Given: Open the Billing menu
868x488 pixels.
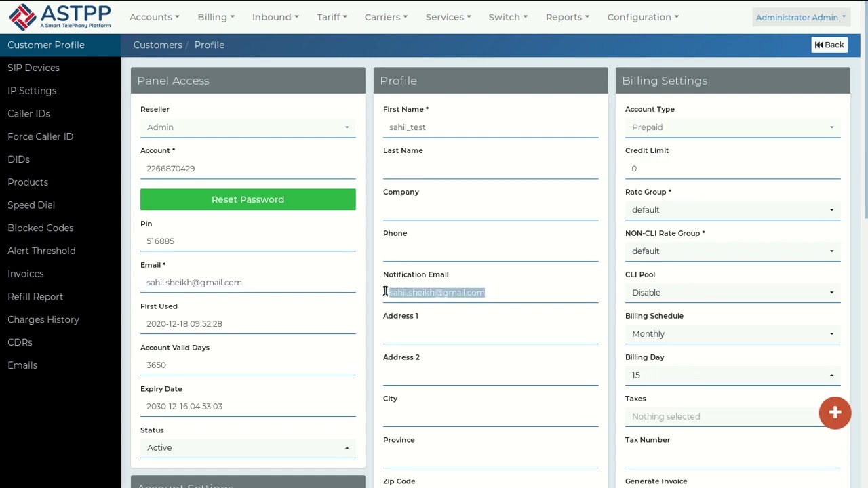Looking at the screenshot, I should point(216,17).
